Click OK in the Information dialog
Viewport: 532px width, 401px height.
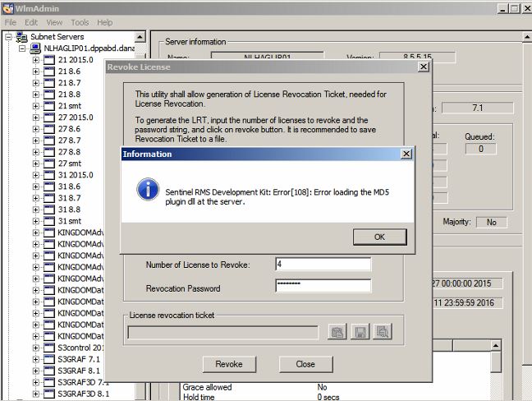coord(379,237)
